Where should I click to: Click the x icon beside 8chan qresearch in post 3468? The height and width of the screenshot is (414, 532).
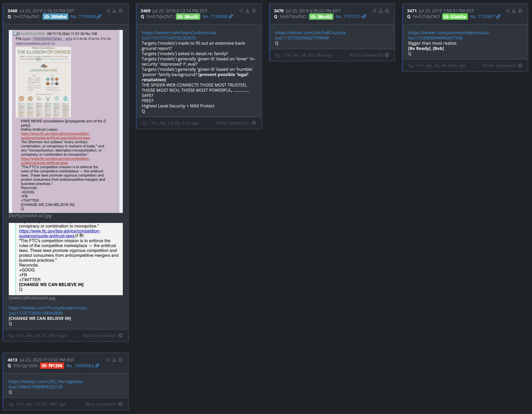pyautogui.click(x=121, y=336)
